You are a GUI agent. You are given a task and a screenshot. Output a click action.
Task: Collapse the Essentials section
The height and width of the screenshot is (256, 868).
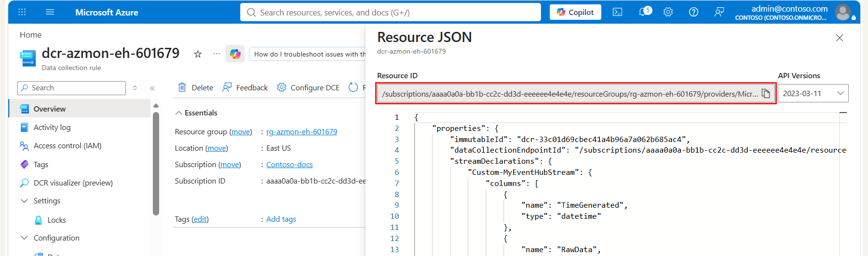click(x=196, y=113)
